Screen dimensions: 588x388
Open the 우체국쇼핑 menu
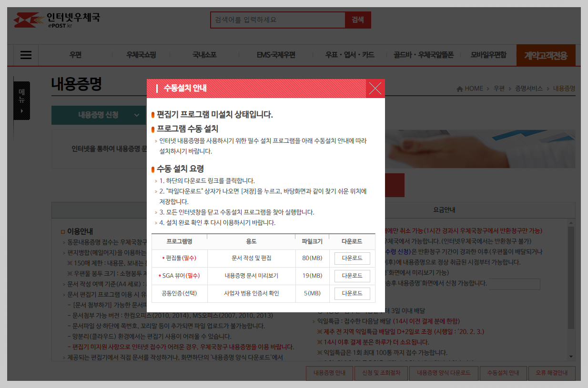click(x=141, y=55)
